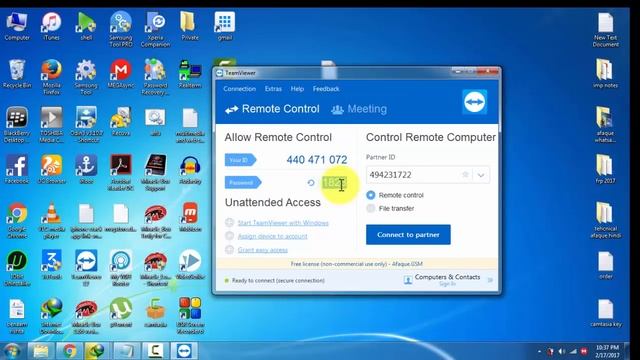Click the Ready to connect status text
Viewport: 640px width, 360px height.
278,281
